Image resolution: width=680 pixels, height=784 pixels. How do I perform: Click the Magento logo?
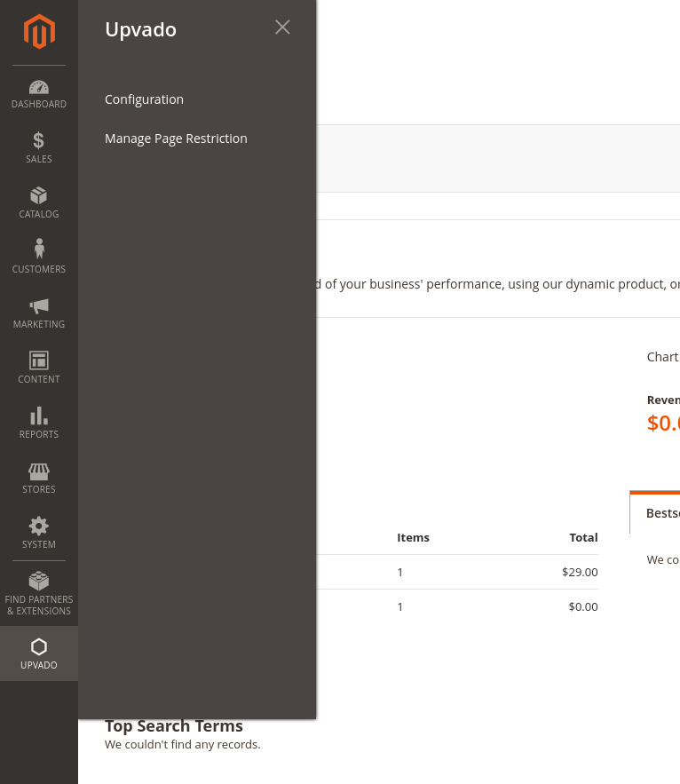39,32
